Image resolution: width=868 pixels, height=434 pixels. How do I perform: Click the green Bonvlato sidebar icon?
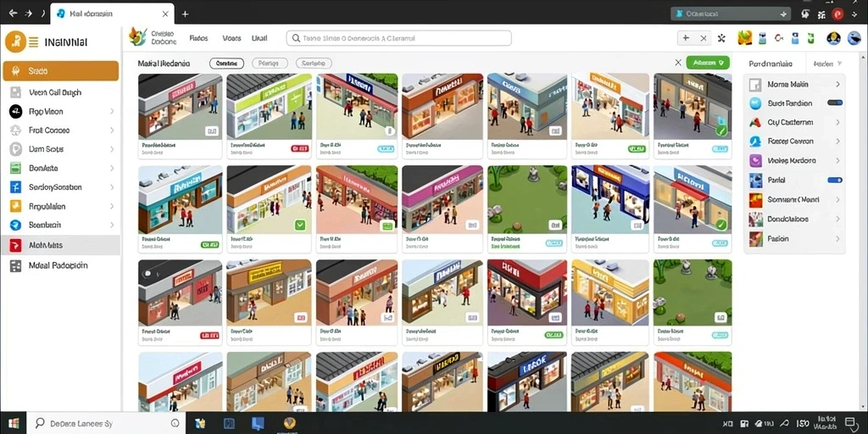(15, 168)
